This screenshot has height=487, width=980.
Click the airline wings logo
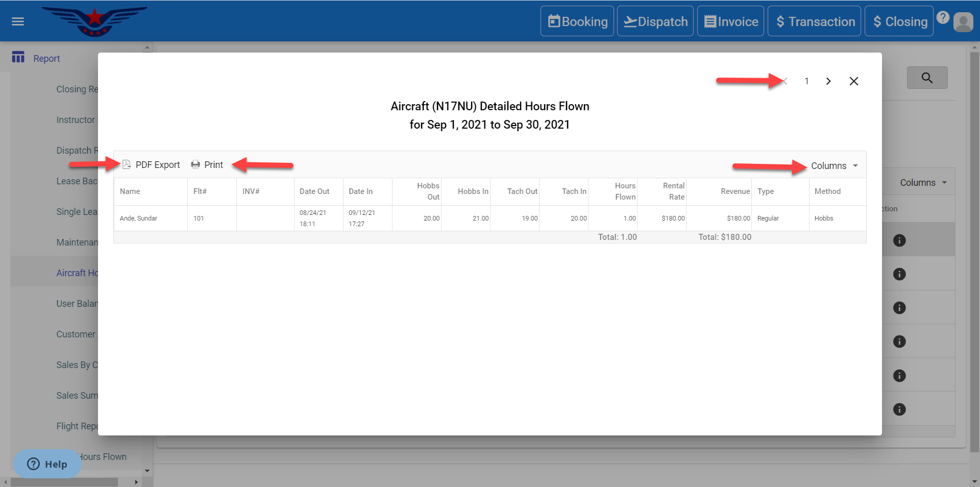[x=94, y=21]
